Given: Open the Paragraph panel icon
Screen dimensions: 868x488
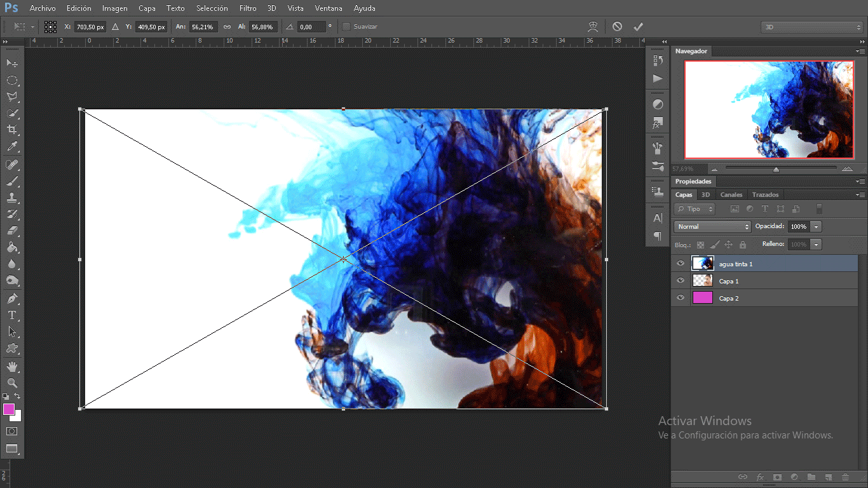Looking at the screenshot, I should 658,236.
